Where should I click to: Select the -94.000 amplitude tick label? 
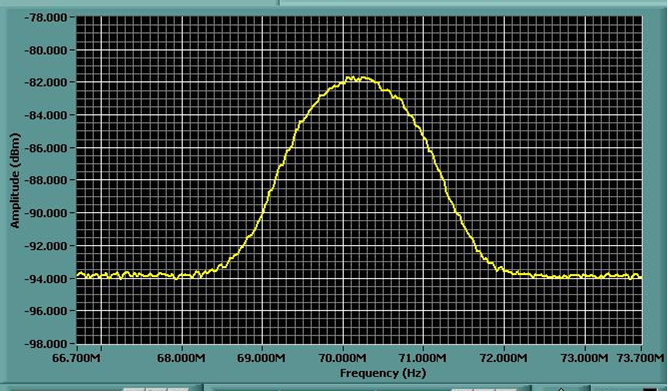(46, 278)
